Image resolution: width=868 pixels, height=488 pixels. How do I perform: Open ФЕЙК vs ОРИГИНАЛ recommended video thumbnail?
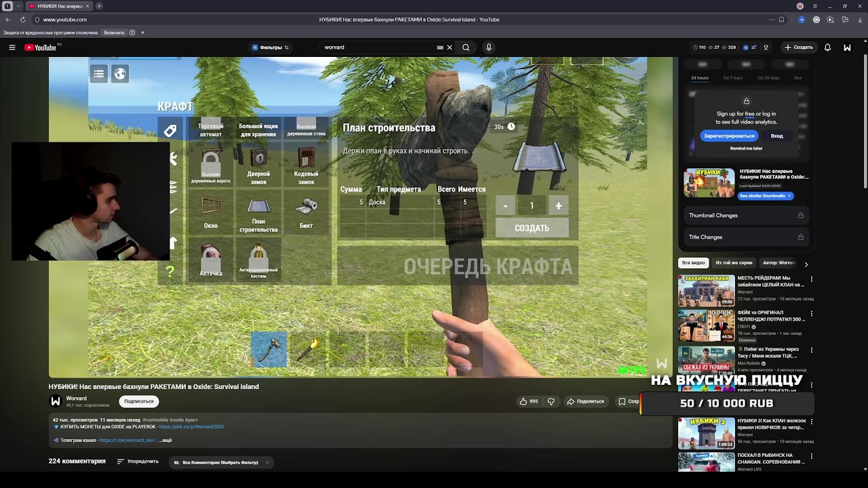pyautogui.click(x=707, y=325)
